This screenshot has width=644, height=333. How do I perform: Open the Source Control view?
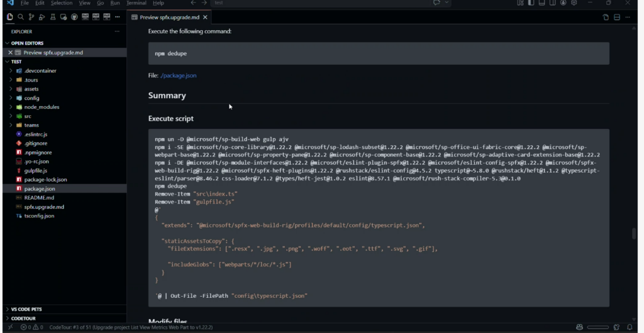pyautogui.click(x=31, y=17)
